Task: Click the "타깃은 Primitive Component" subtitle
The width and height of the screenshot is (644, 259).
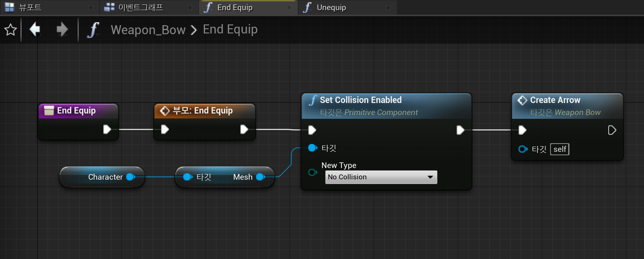Action: click(369, 112)
